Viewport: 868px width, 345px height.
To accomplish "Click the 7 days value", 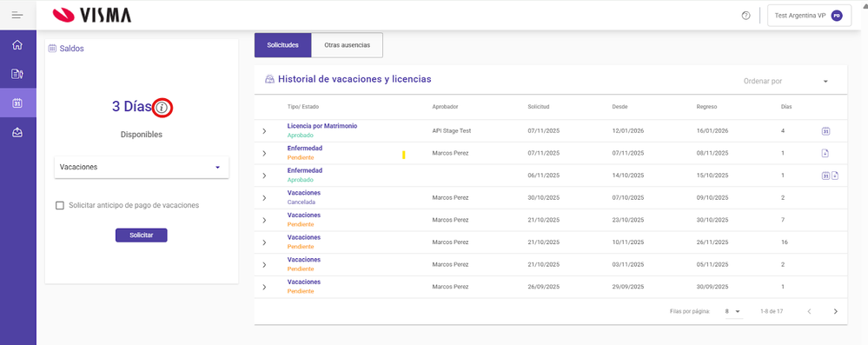I will (783, 220).
